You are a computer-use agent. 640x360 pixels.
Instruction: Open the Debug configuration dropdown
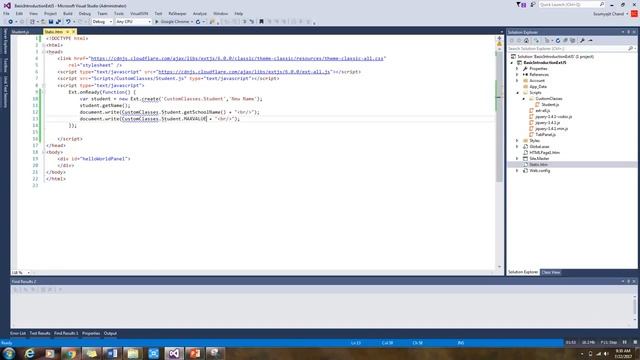[x=102, y=22]
